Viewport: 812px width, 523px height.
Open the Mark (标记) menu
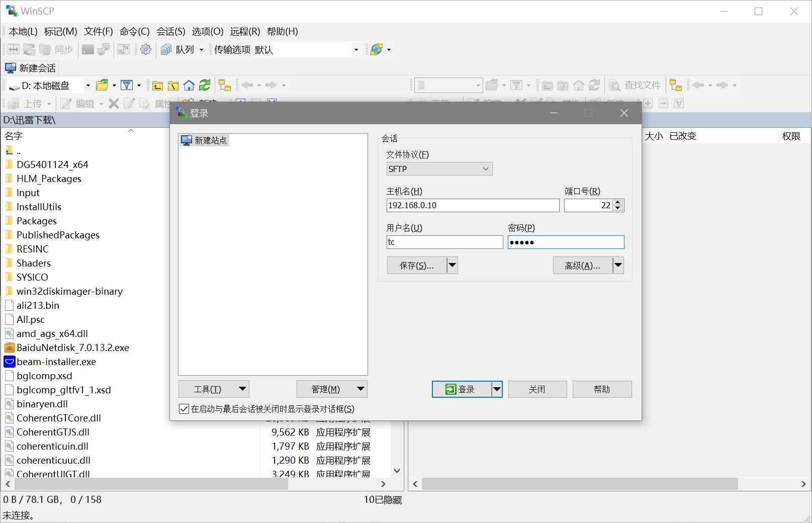[61, 31]
